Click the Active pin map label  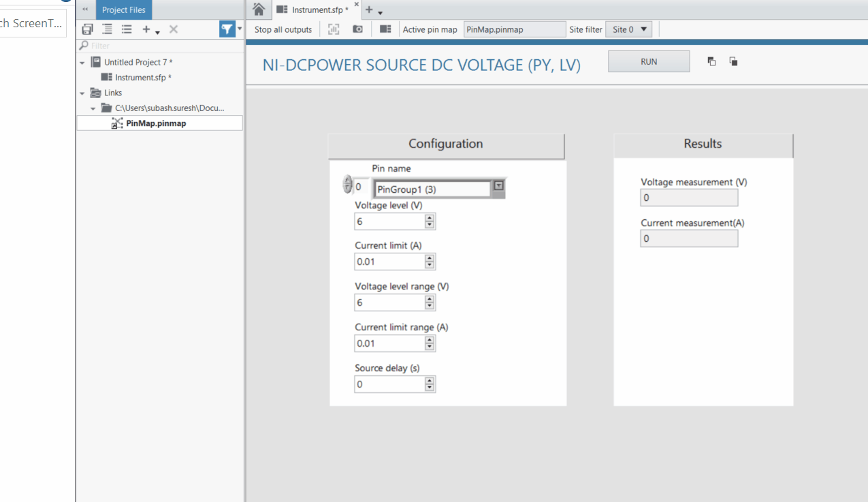[430, 29]
